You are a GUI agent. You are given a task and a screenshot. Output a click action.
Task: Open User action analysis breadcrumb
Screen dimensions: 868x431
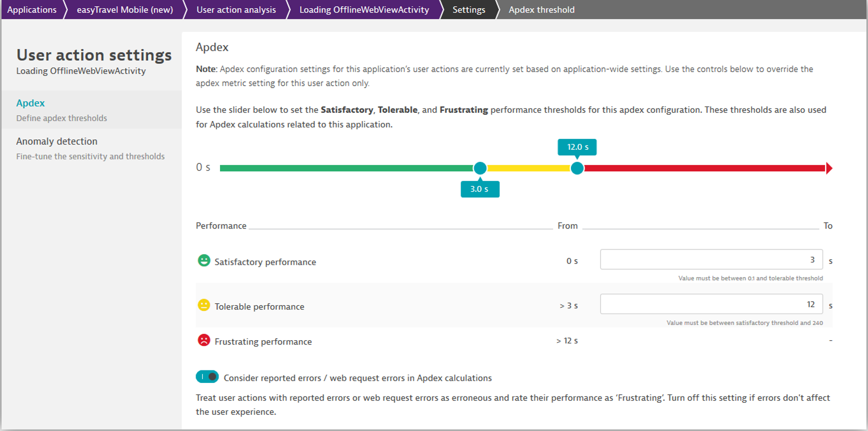[236, 9]
